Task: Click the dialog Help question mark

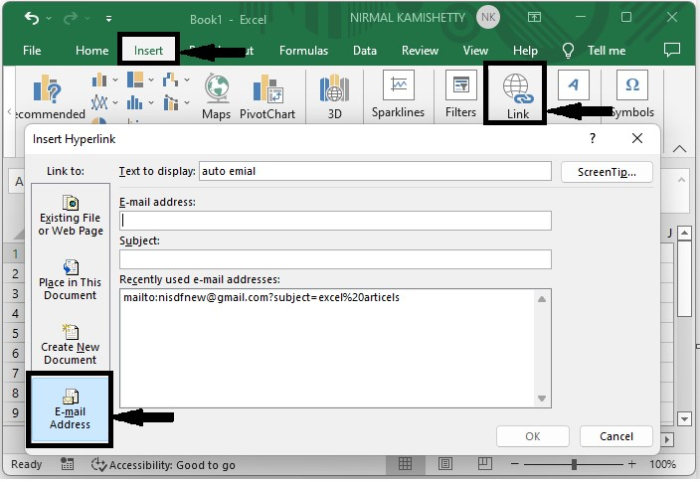Action: pos(592,138)
